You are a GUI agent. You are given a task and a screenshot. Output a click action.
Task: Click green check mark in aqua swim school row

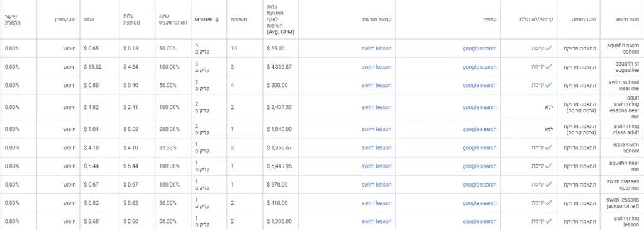pyautogui.click(x=548, y=147)
